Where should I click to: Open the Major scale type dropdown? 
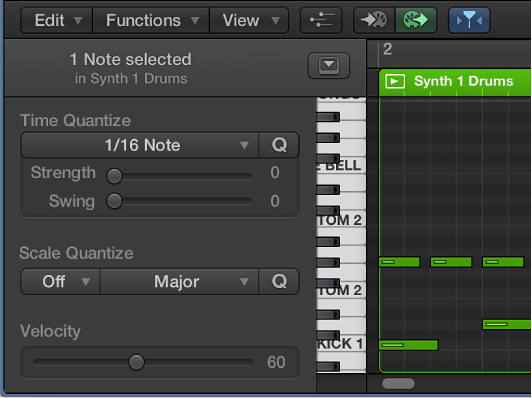pyautogui.click(x=179, y=282)
